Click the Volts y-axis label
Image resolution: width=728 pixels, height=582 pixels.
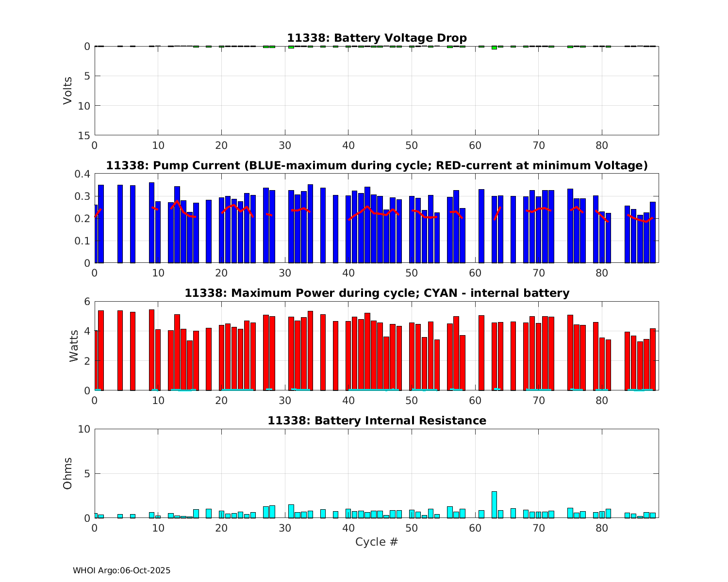pyautogui.click(x=68, y=91)
